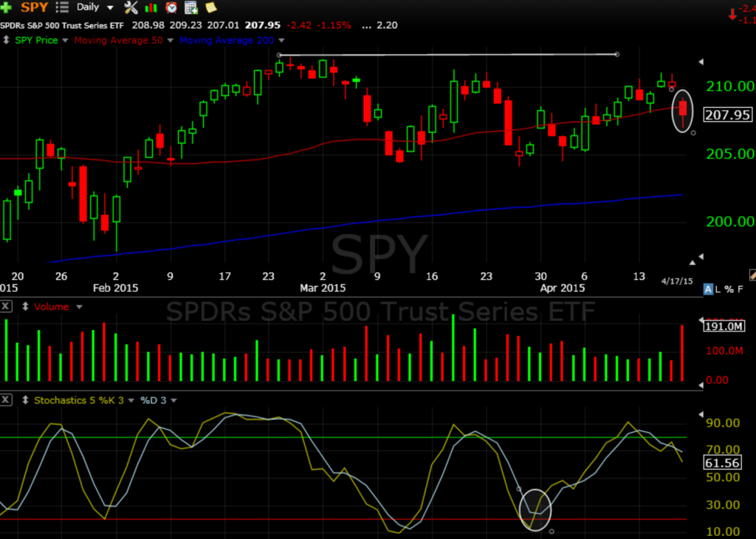This screenshot has width=756, height=539.
Task: Click the 61.56 stochastics axis marker
Action: click(x=722, y=463)
